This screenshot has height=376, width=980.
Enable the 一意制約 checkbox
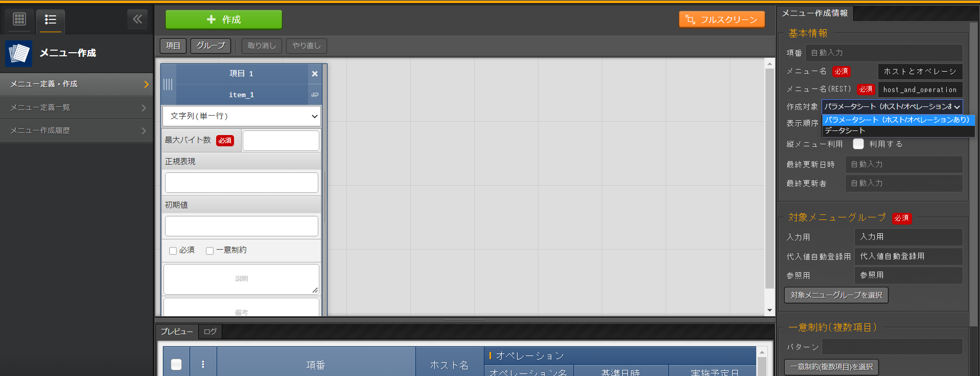(x=209, y=251)
